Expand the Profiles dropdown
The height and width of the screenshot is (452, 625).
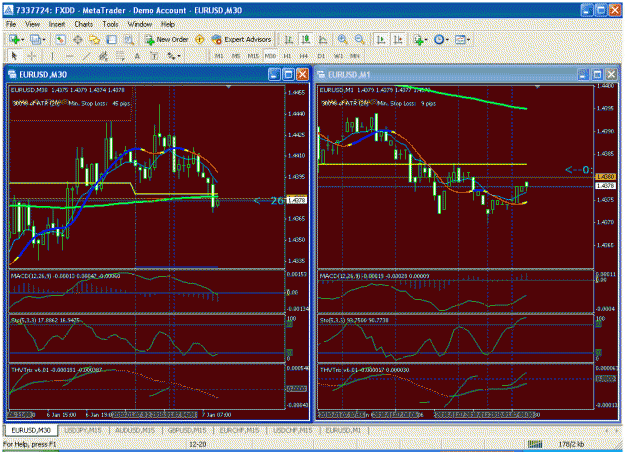44,40
